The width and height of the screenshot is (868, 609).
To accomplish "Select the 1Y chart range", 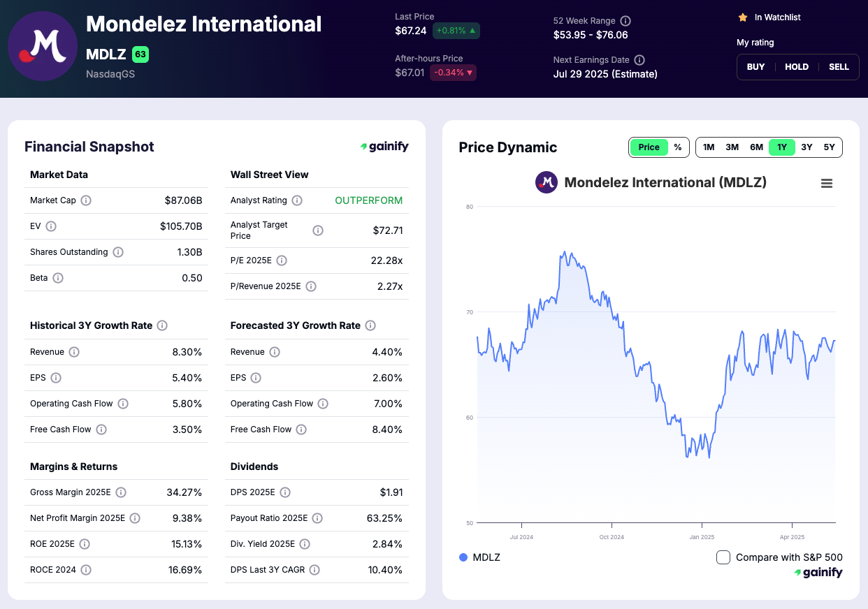I will (x=782, y=147).
